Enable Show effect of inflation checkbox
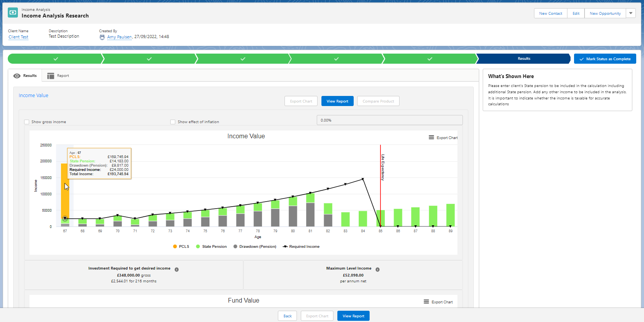This screenshot has height=322, width=644. pos(173,122)
